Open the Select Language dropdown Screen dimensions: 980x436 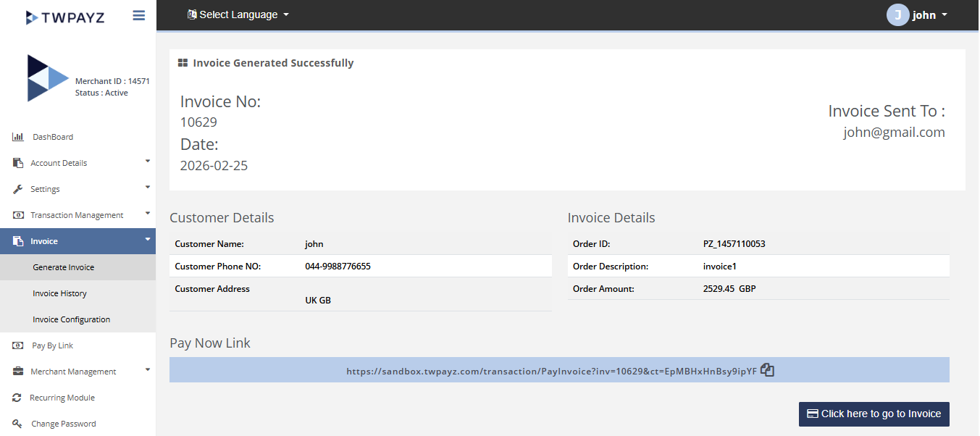[x=238, y=14]
